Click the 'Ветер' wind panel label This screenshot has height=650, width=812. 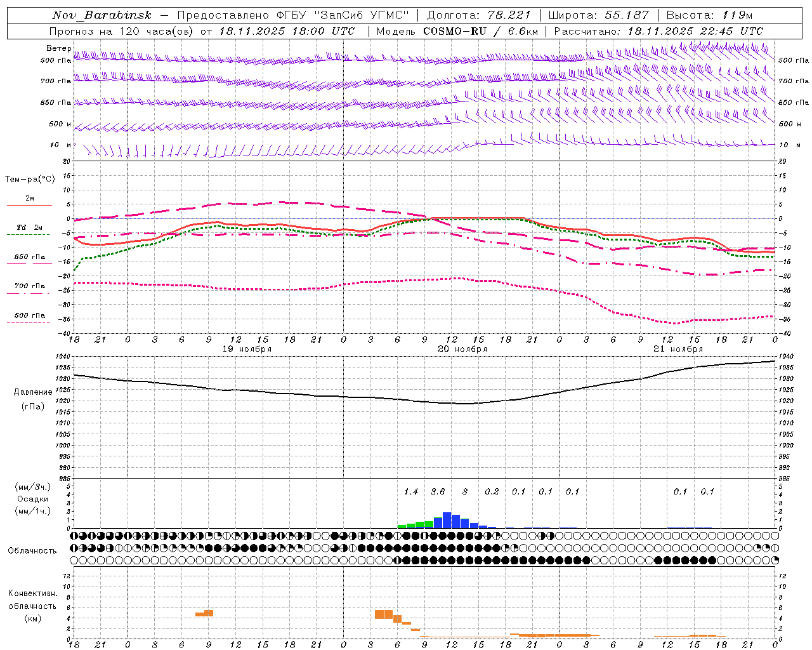click(58, 48)
